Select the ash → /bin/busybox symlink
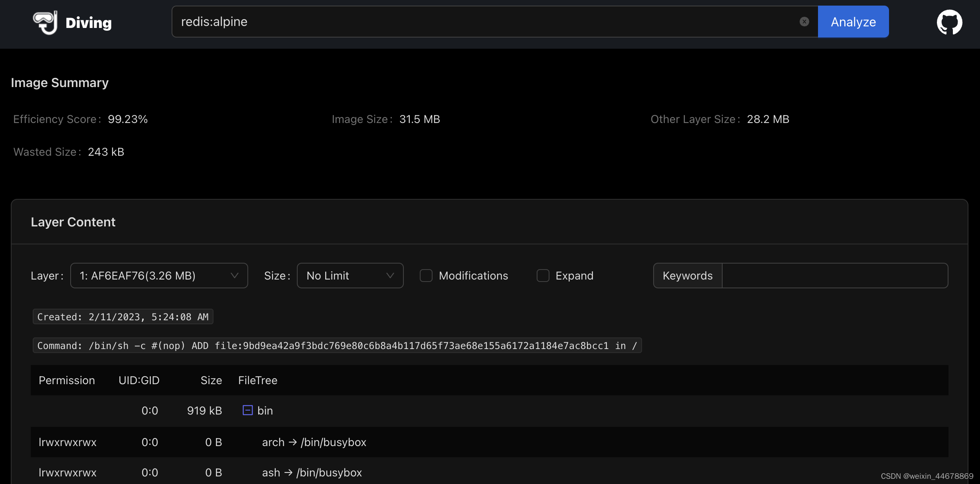 click(x=312, y=472)
